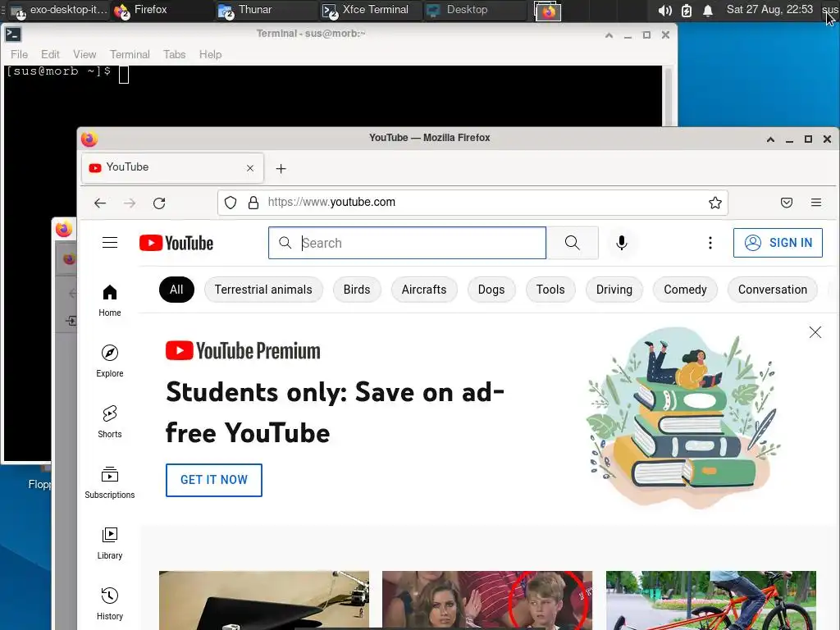Select the 'All' filter chip
This screenshot has width=840, height=630.
click(176, 290)
